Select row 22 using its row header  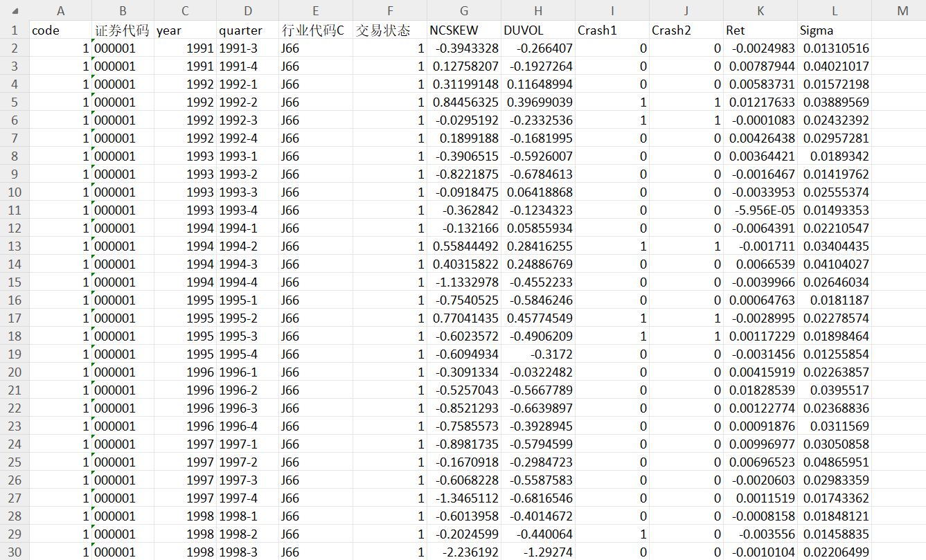pos(15,408)
